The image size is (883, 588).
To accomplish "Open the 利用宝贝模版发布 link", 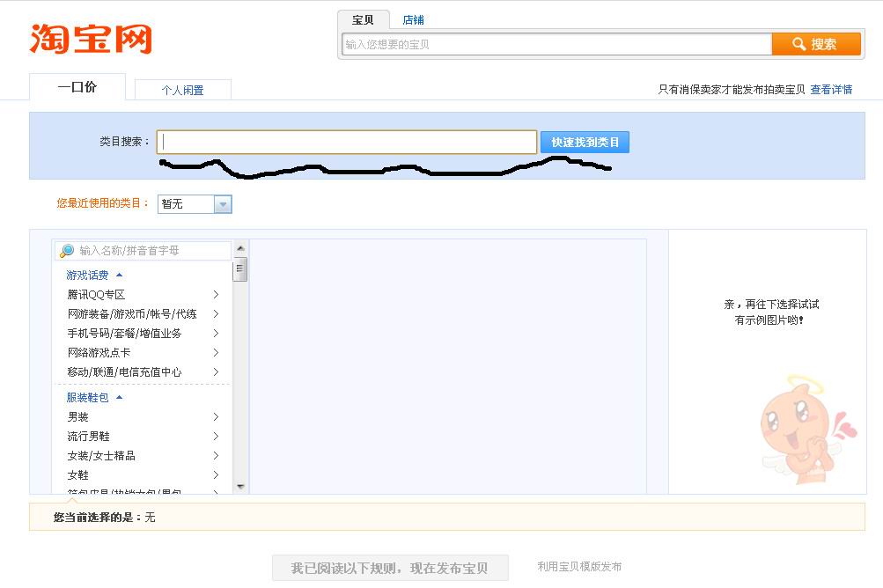I will pyautogui.click(x=579, y=567).
